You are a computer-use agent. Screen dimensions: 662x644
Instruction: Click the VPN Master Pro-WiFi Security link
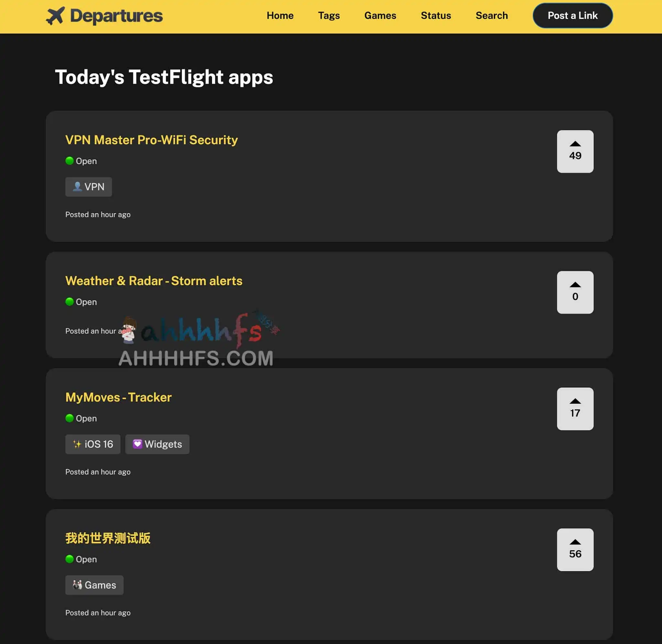(151, 140)
